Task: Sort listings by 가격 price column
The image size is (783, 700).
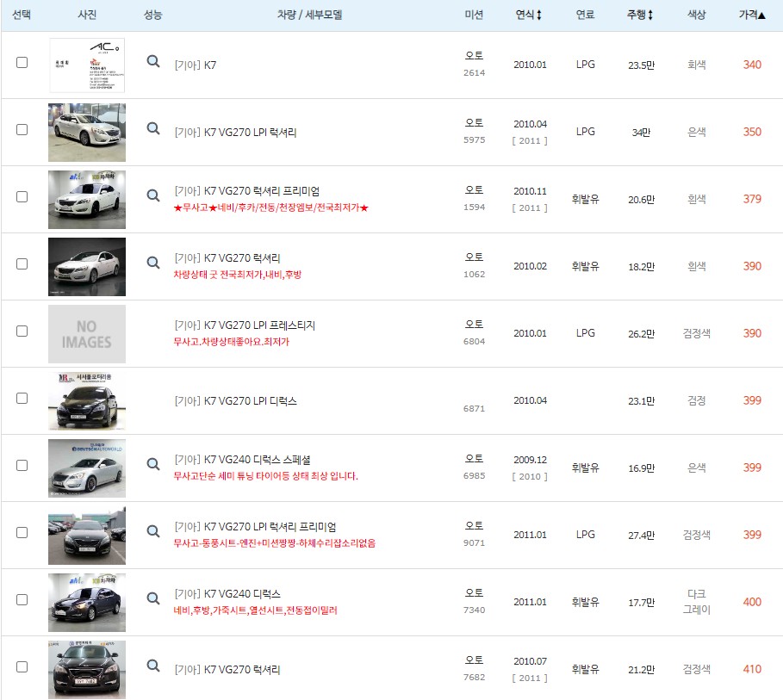Action: click(x=752, y=15)
